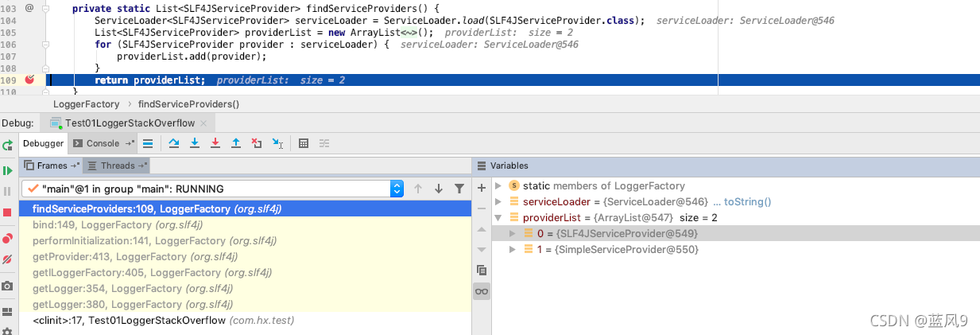Click Frames tab pin arrow
This screenshot has height=335, width=980.
[76, 166]
